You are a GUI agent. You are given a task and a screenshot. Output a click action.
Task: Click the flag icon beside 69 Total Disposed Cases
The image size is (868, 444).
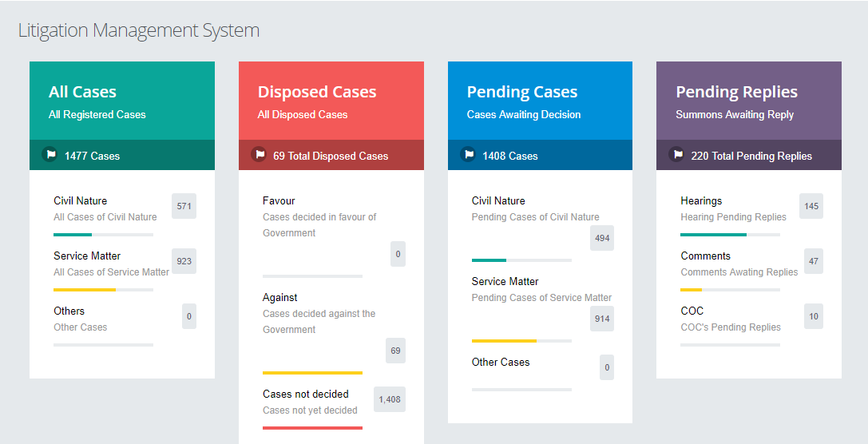[x=259, y=155]
